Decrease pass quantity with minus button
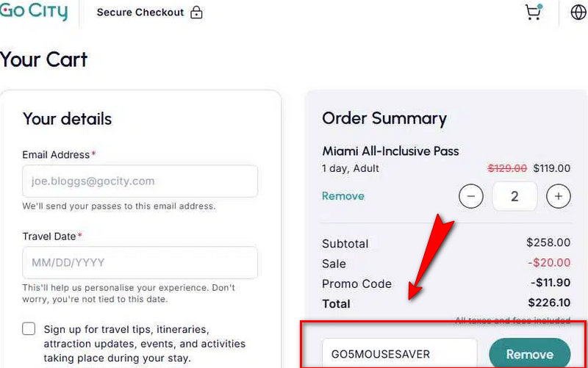588x368 pixels. tap(471, 196)
